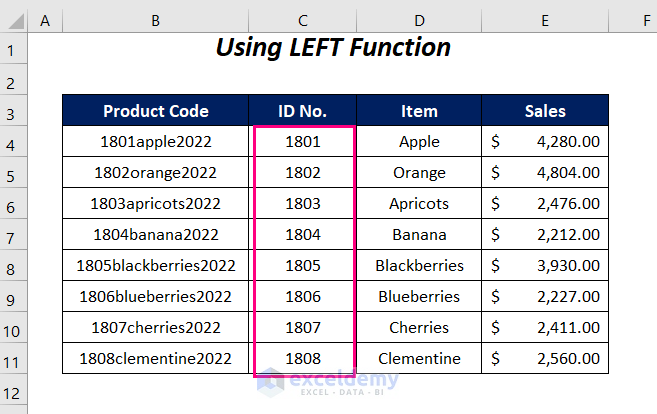Click the Select All corner triangle
The width and height of the screenshot is (657, 414).
14,19
